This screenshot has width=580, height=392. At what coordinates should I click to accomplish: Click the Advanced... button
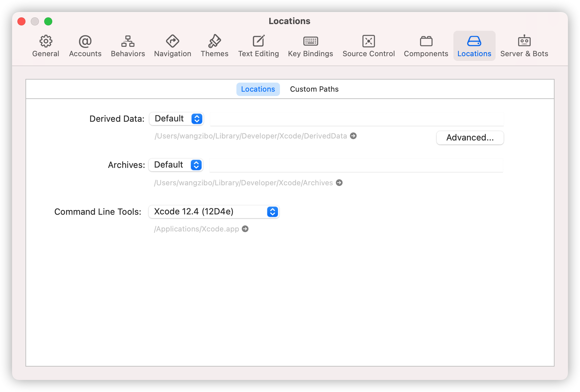pyautogui.click(x=470, y=138)
